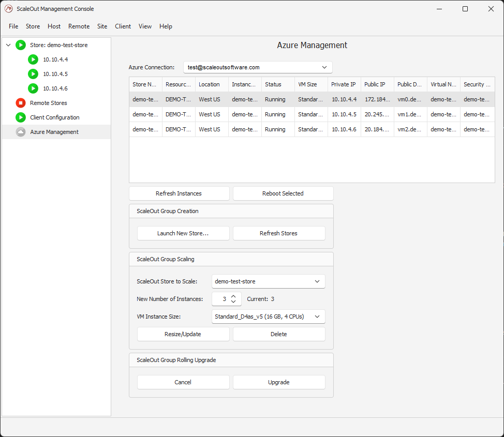Screen dimensions: 504x437
Task: Click the Refresh Stores button
Action: tap(279, 233)
